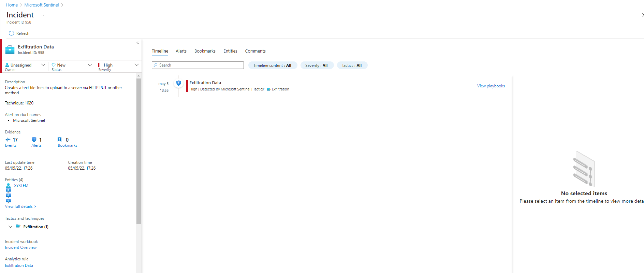The height and width of the screenshot is (273, 644).
Task: Click the timeline Search field
Action: (198, 65)
